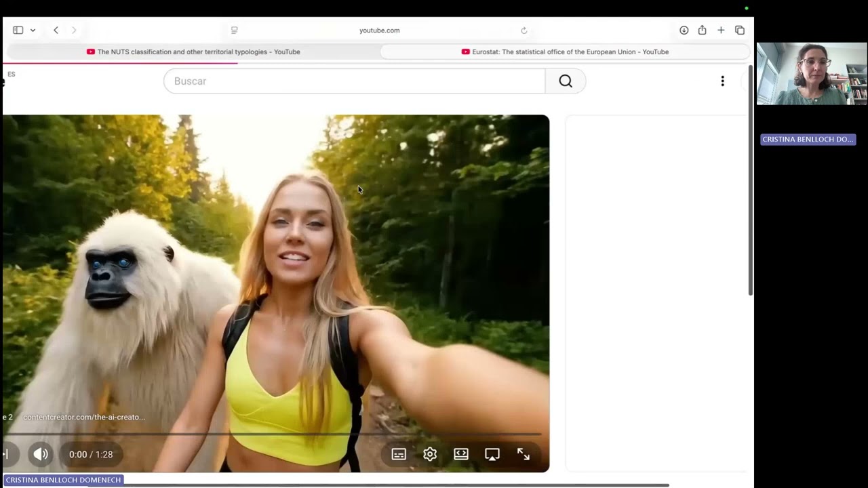Add a new tab with the plus icon
This screenshot has height=488, width=868.
721,30
